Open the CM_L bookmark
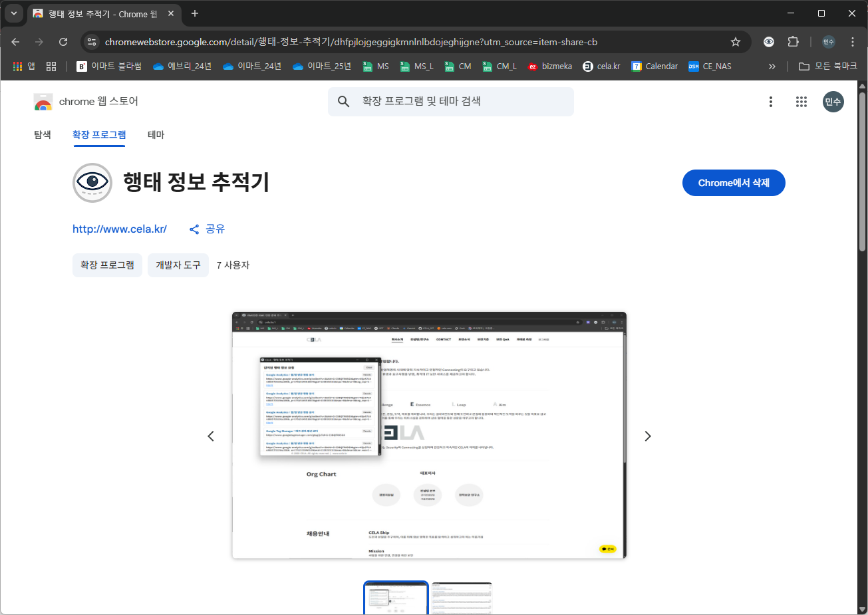This screenshot has height=615, width=868. coord(500,66)
